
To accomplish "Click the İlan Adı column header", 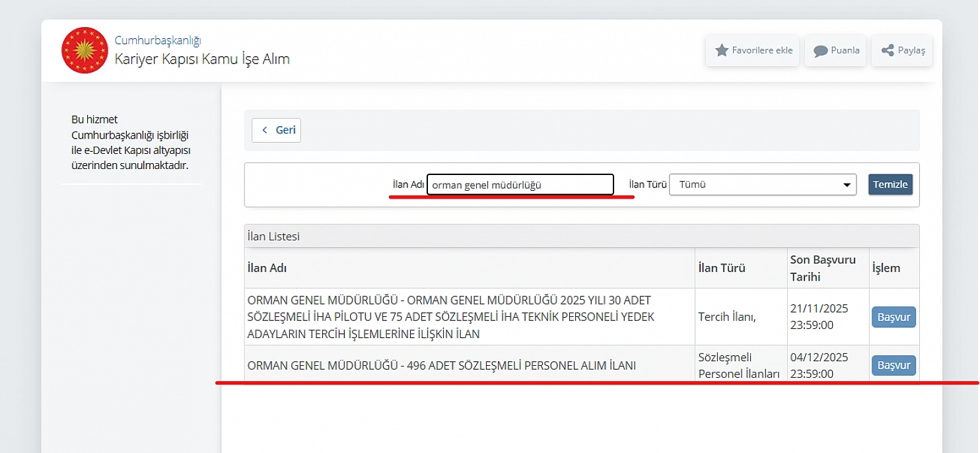I will click(267, 268).
